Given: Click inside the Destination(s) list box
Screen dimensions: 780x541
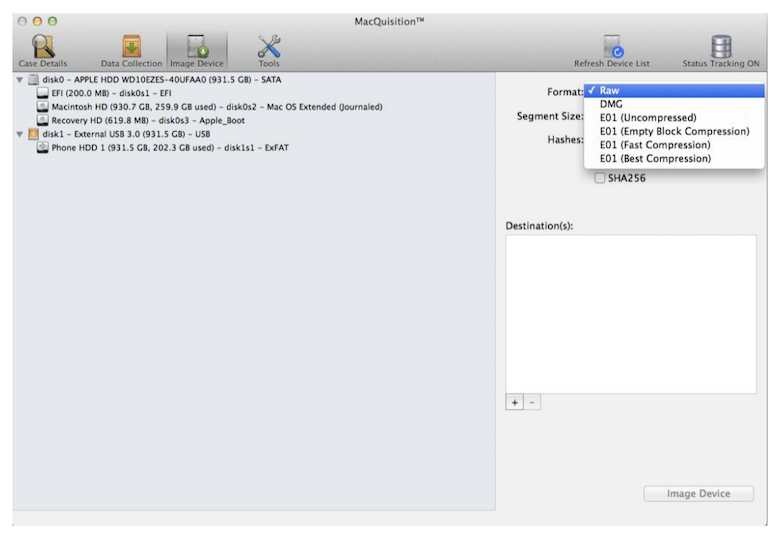Looking at the screenshot, I should (x=631, y=314).
